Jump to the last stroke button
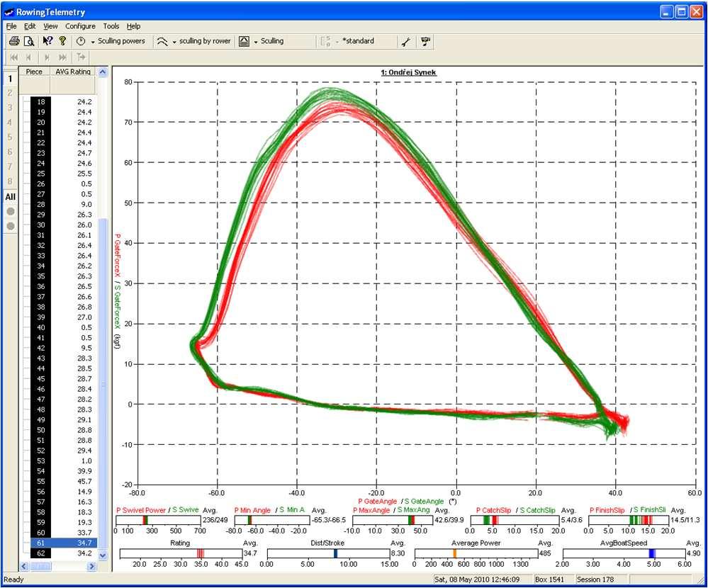 [x=63, y=57]
